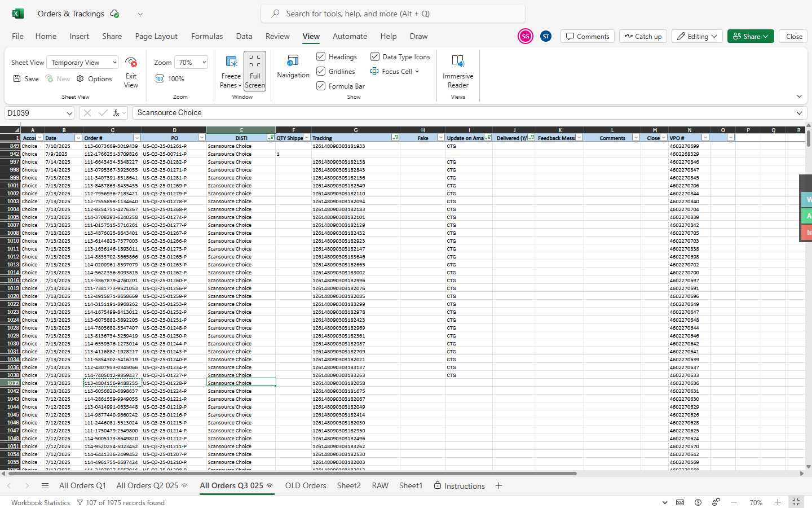Uncheck the Gridlines checkbox
The height and width of the screenshot is (508, 812).
point(321,71)
